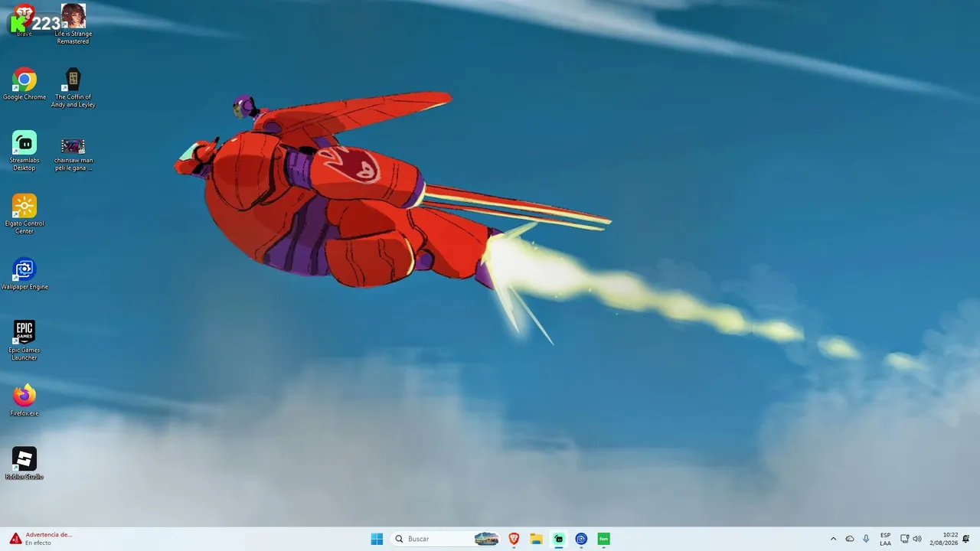Open Brave from the taskbar
Viewport: 980px width, 551px height.
pyautogui.click(x=514, y=539)
